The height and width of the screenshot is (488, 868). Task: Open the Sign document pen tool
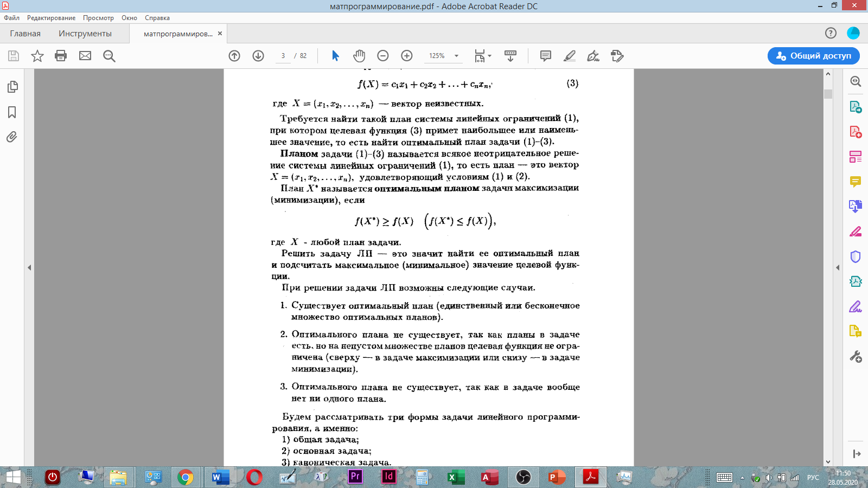(x=593, y=56)
